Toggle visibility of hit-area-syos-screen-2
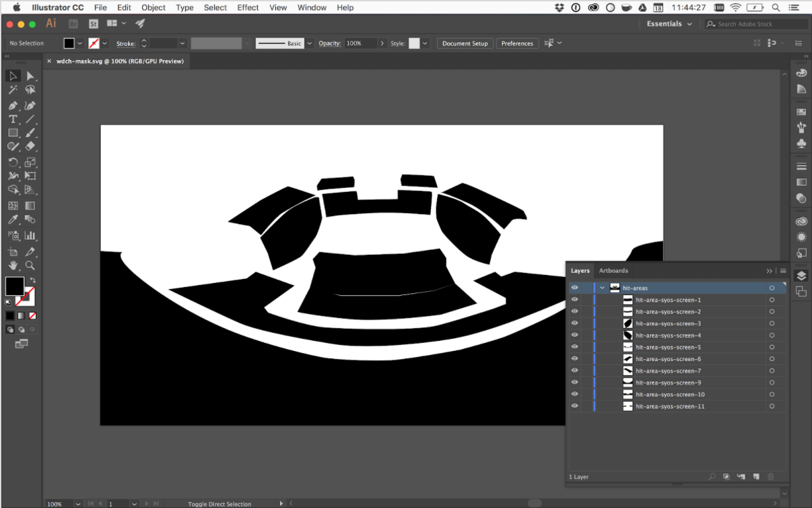 pos(574,311)
